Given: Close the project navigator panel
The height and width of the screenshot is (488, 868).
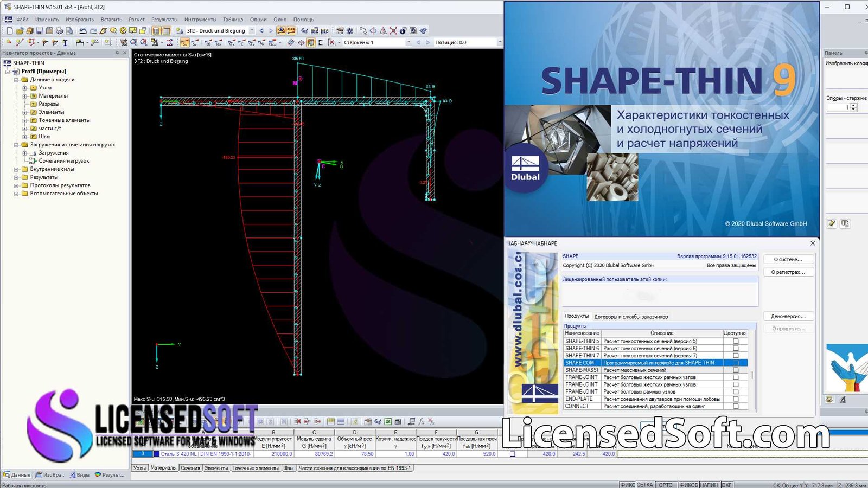Looking at the screenshot, I should (125, 53).
